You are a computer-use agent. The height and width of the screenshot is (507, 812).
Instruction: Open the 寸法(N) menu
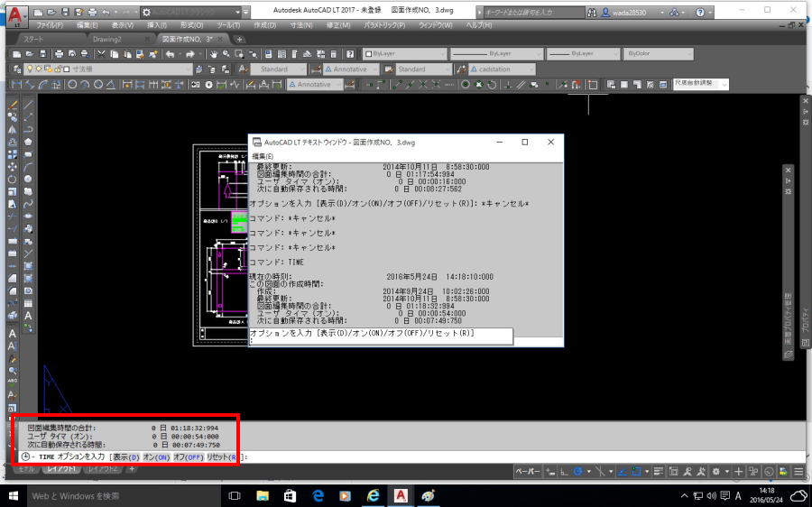tap(300, 25)
